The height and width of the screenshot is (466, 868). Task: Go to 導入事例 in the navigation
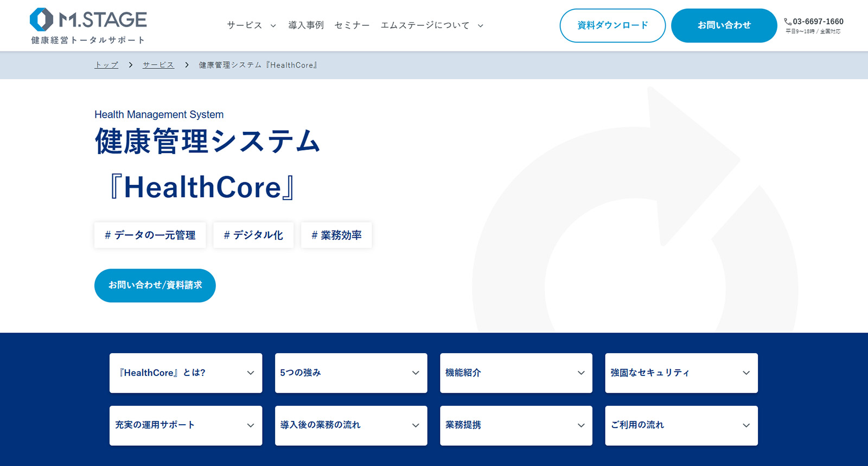pos(305,25)
